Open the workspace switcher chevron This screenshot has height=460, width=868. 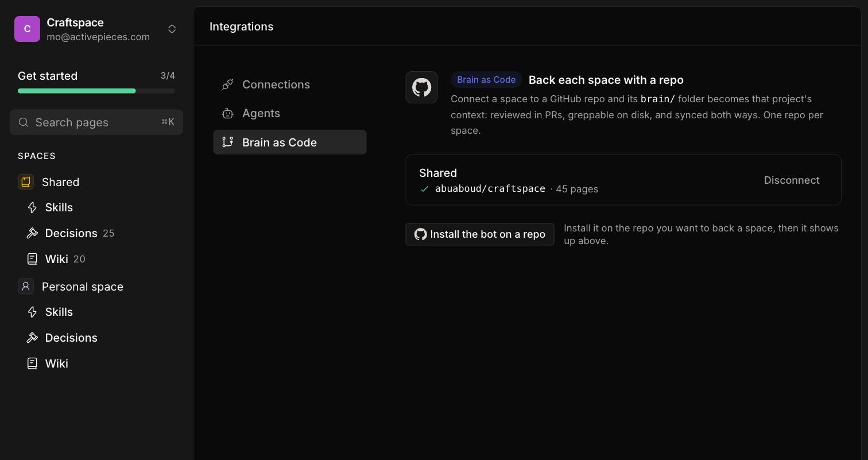172,29
